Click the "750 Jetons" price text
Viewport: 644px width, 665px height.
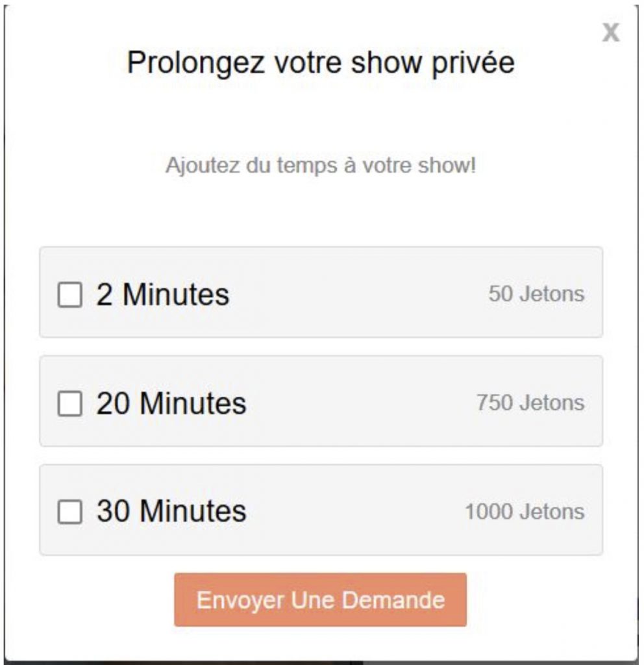(x=530, y=403)
